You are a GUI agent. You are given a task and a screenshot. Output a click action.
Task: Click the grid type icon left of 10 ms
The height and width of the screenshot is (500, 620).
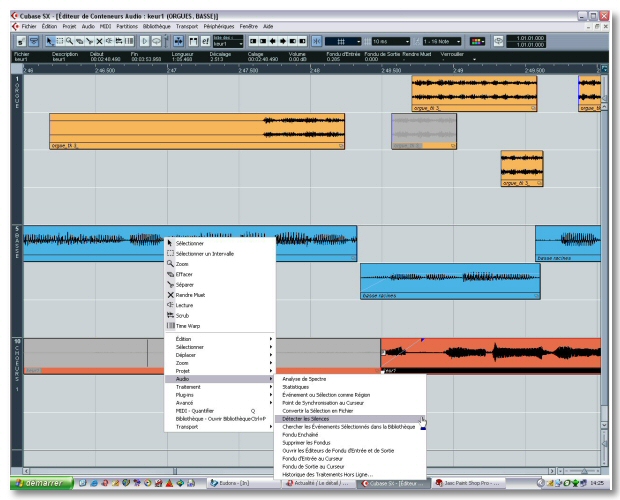click(x=367, y=42)
